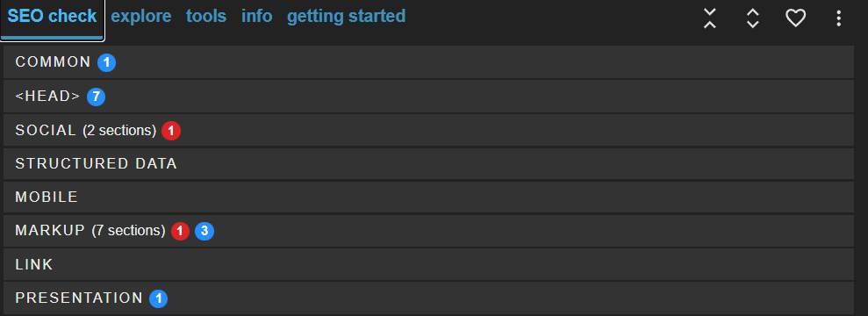Expand the <HEAD> section

(428, 97)
